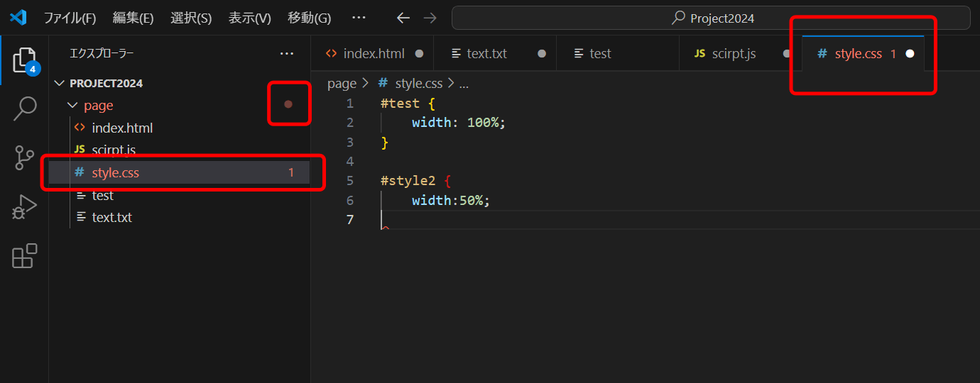Screen dimensions: 980x383
Task: Collapse the PROJECT2024 root folder
Action: click(x=60, y=83)
